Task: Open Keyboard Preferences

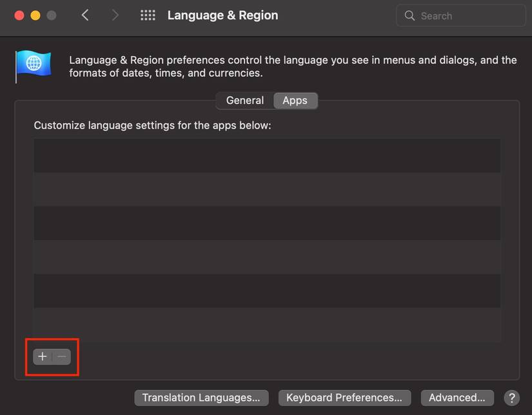Action: tap(344, 398)
